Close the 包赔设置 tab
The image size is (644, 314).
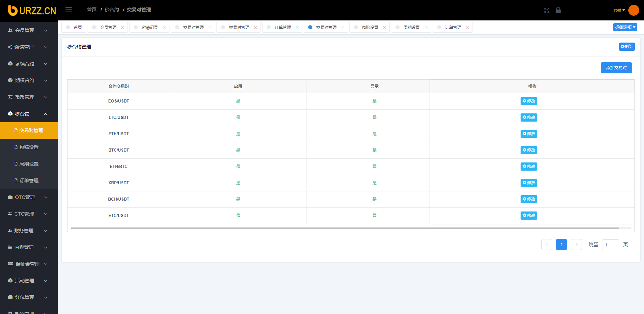pyautogui.click(x=385, y=28)
